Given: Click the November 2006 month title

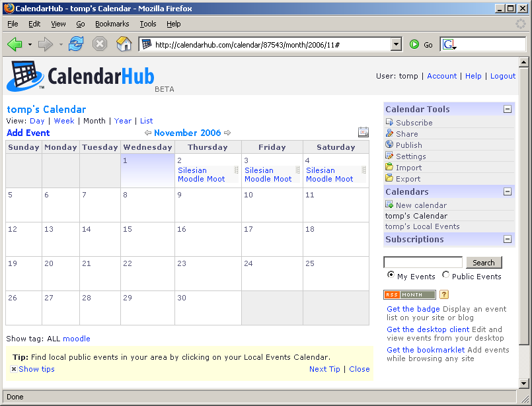Looking at the screenshot, I should click(x=187, y=133).
